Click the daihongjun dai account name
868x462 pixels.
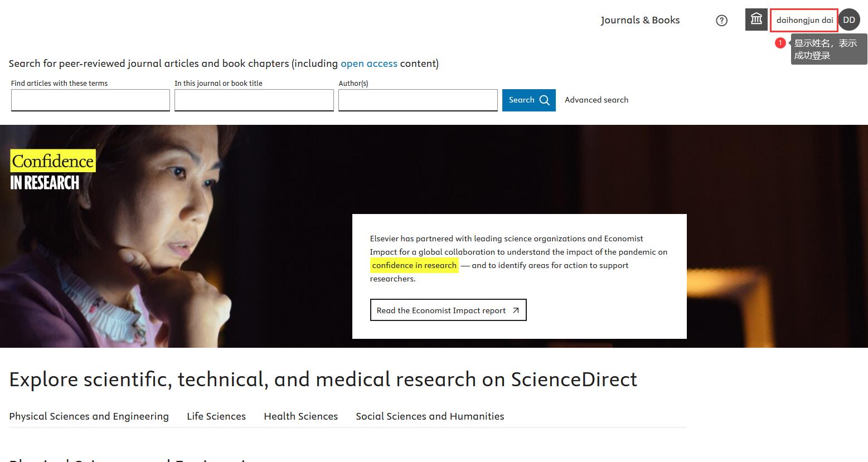(804, 20)
